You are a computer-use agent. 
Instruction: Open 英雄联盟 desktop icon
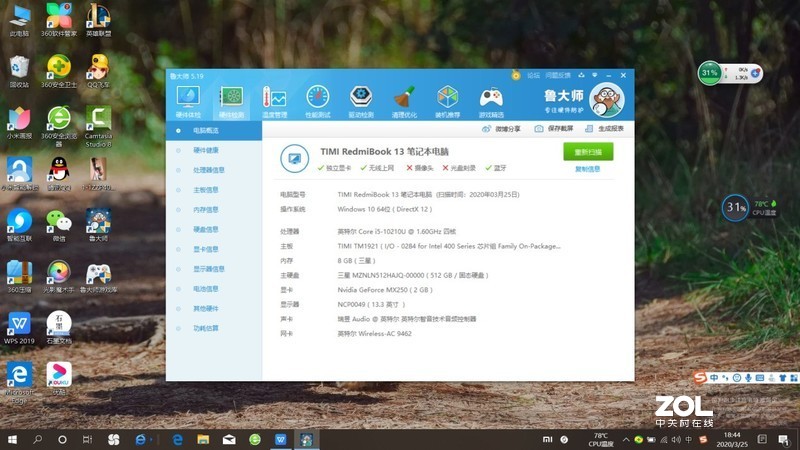click(x=98, y=21)
